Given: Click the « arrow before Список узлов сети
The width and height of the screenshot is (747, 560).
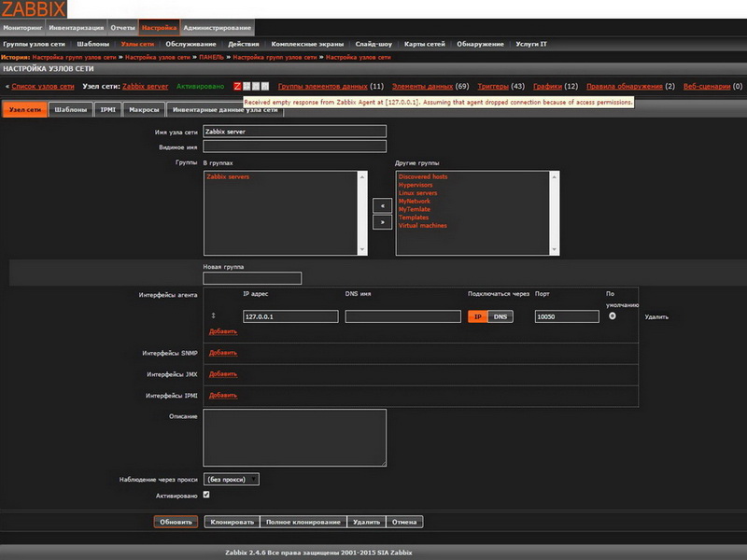Looking at the screenshot, I should click(x=7, y=86).
